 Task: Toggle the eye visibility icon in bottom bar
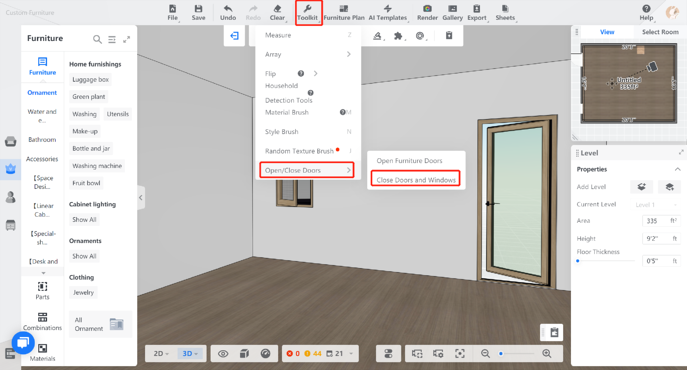click(223, 354)
